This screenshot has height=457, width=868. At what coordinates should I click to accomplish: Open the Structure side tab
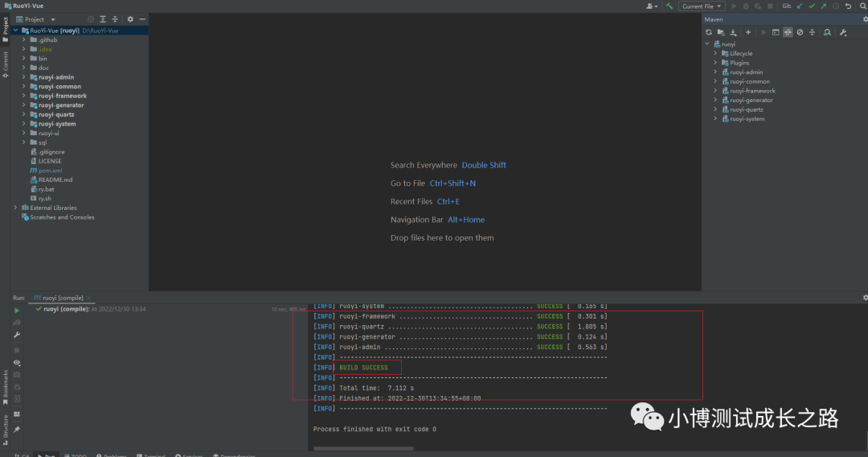pyautogui.click(x=5, y=430)
